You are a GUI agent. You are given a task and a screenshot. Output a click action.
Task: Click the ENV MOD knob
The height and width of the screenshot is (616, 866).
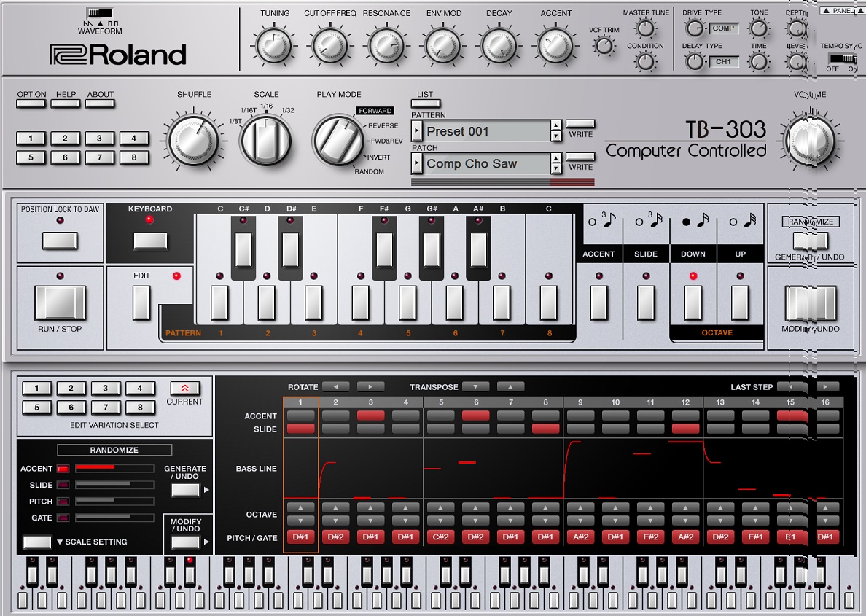tap(443, 46)
